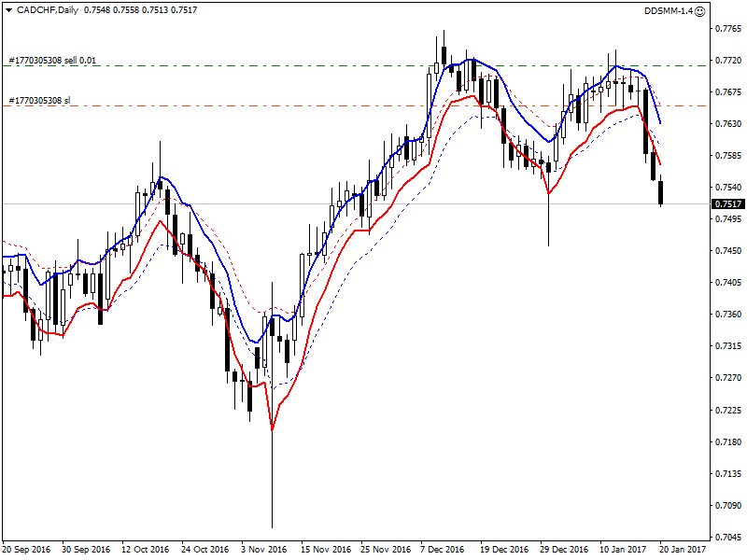The height and width of the screenshot is (560, 747).
Task: Click the OHLC values 0.7548 0.7558 0.7513 0.7517
Action: [141, 10]
